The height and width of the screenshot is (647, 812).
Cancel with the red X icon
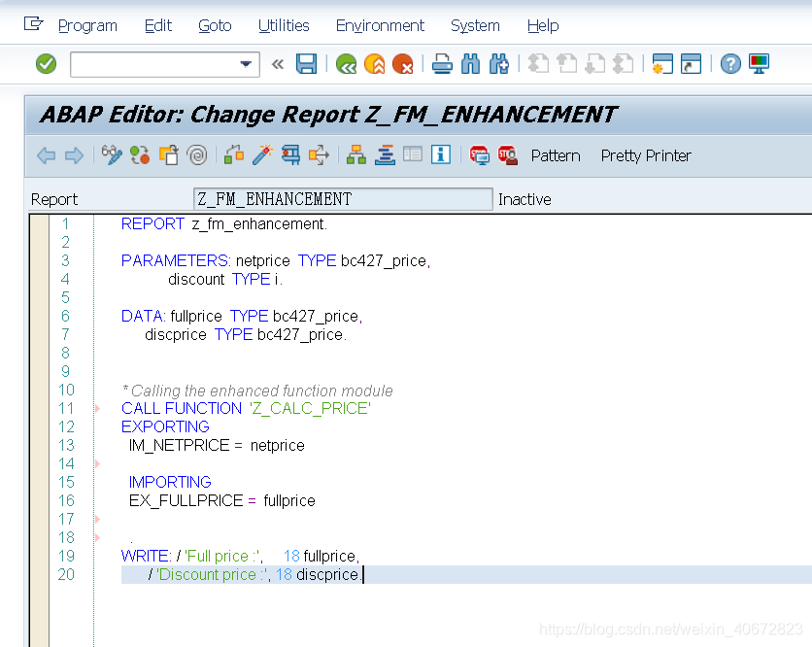[402, 64]
